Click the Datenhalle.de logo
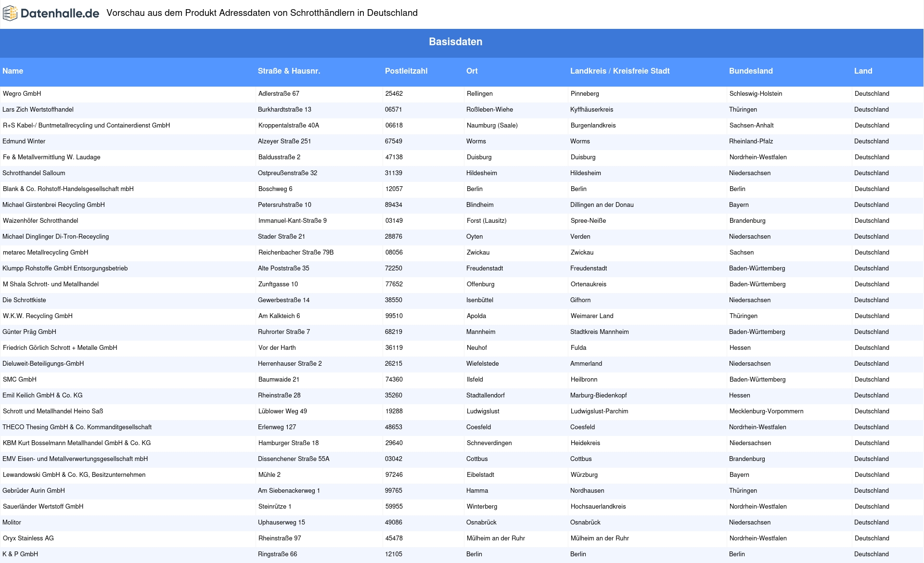The height and width of the screenshot is (563, 924). [x=51, y=13]
